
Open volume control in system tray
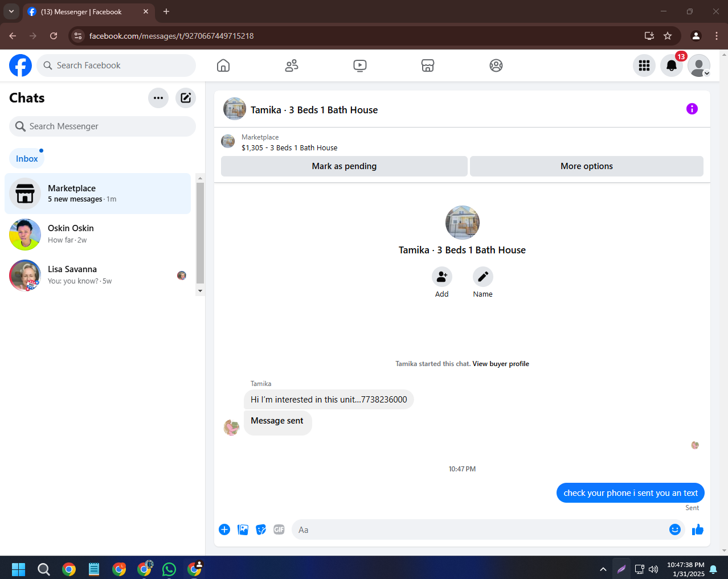[653, 569]
